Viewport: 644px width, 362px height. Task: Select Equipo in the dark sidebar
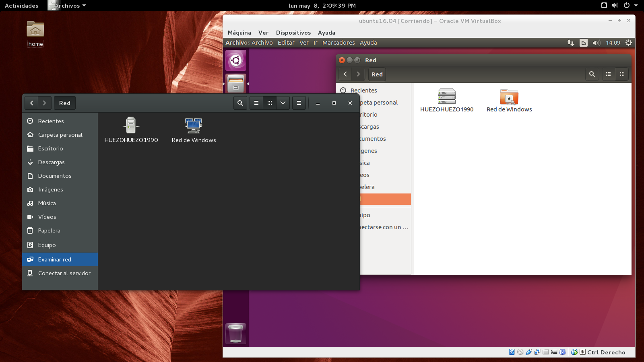(x=60, y=245)
